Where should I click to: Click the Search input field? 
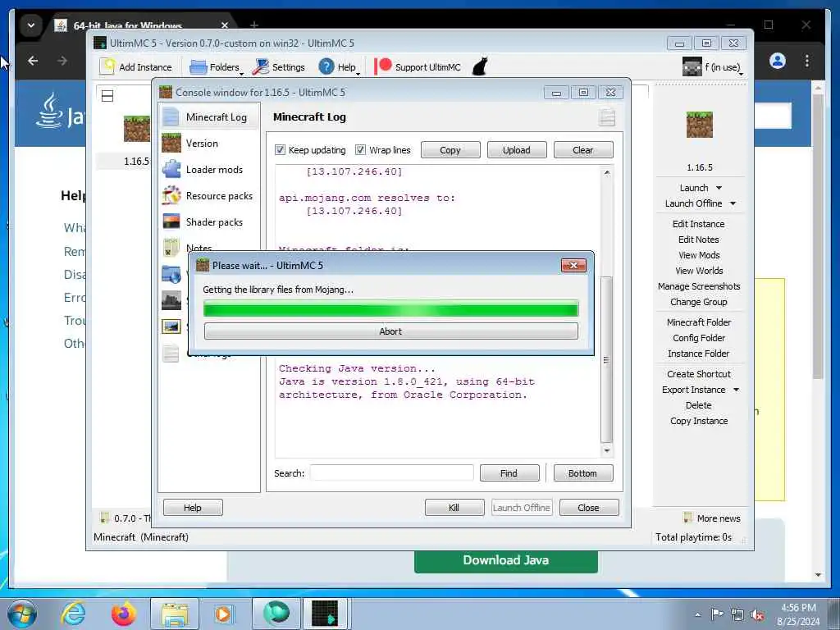(391, 473)
